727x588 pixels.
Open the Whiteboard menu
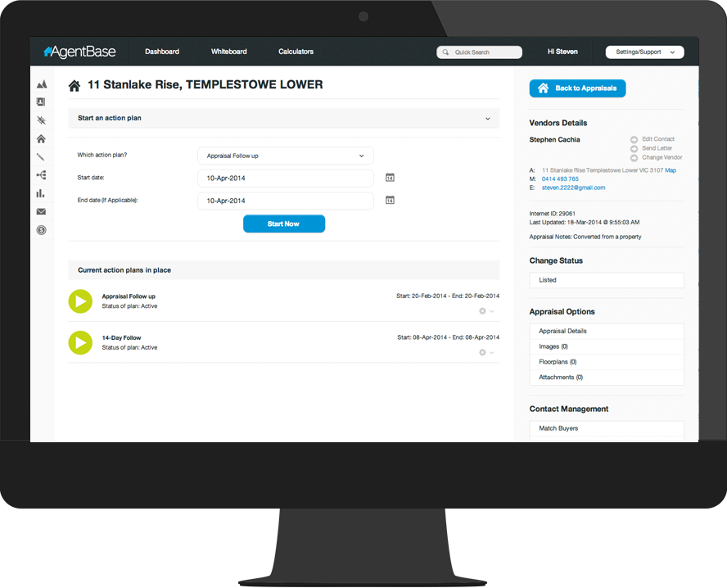229,52
